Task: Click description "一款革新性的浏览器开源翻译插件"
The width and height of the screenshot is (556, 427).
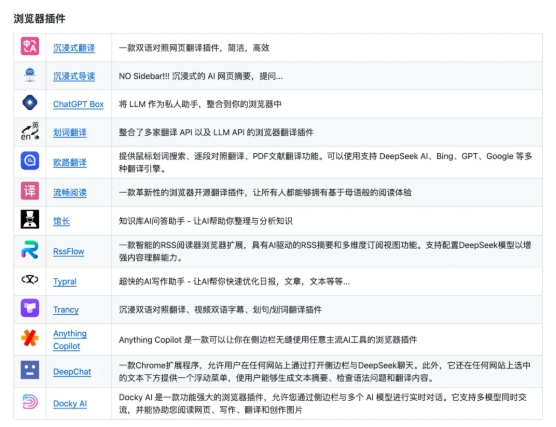Action: (265, 193)
